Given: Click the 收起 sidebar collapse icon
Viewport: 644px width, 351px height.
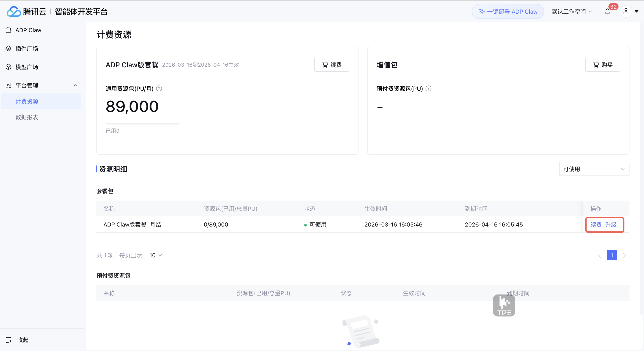Looking at the screenshot, I should [9, 340].
